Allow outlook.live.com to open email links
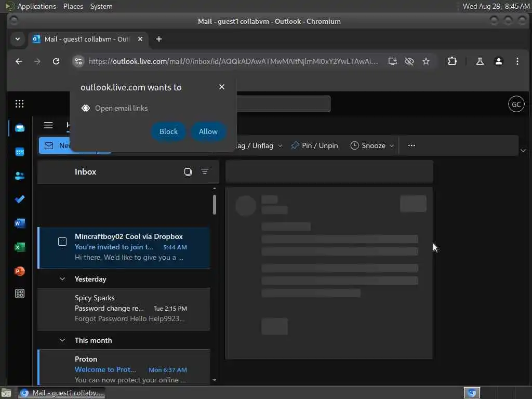Image resolution: width=532 pixels, height=399 pixels. pos(208,131)
